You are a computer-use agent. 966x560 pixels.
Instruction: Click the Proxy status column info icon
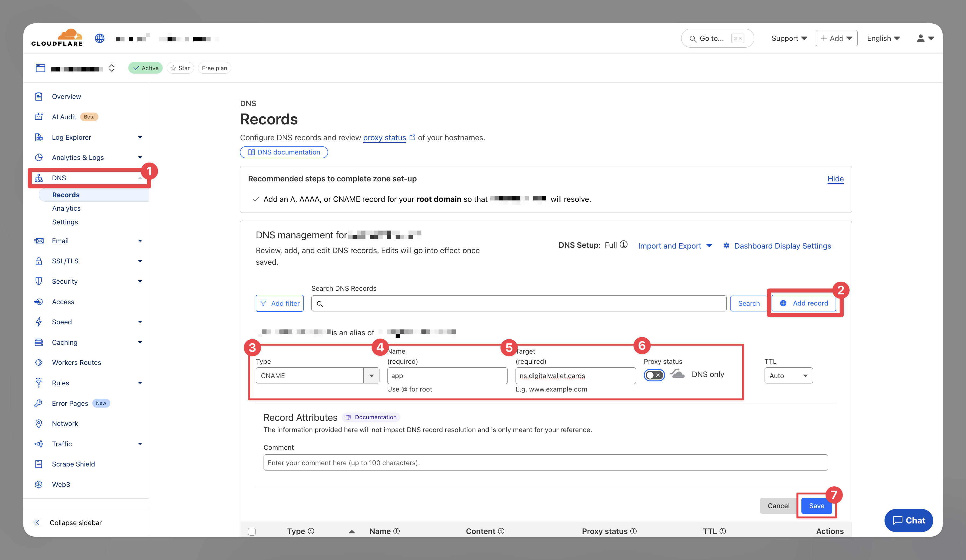tap(634, 531)
